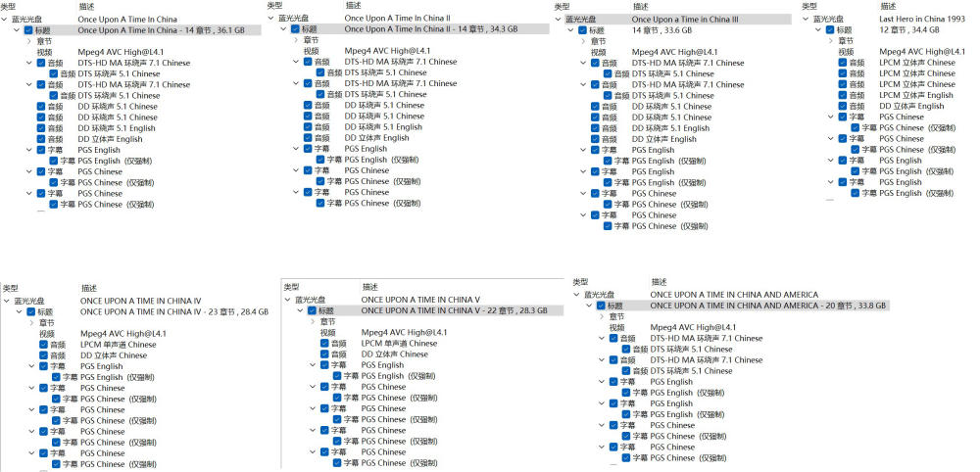This screenshot has width=980, height=472.
Task: Collapse the 蓝光光盘 node of Last Hero in China 1993
Action: pos(807,19)
